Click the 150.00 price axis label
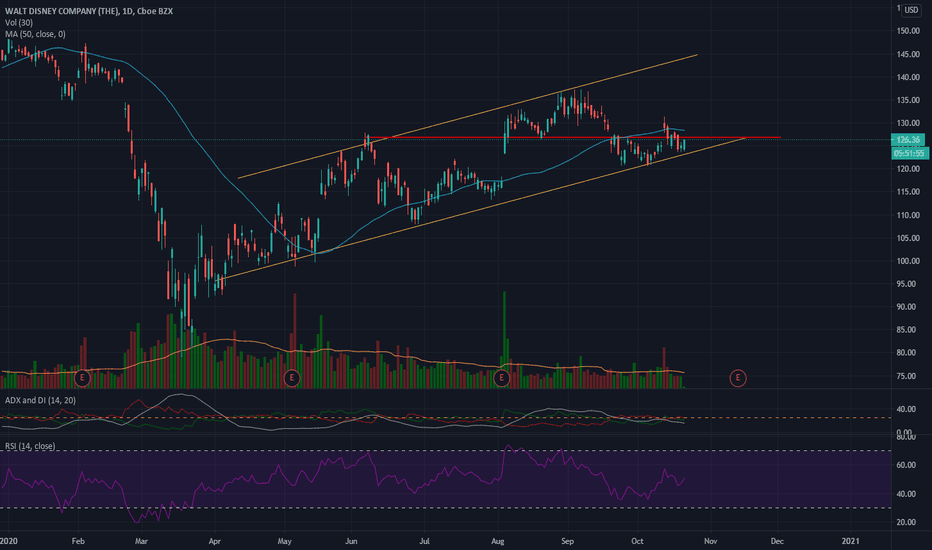The height and width of the screenshot is (550, 932). (x=908, y=31)
